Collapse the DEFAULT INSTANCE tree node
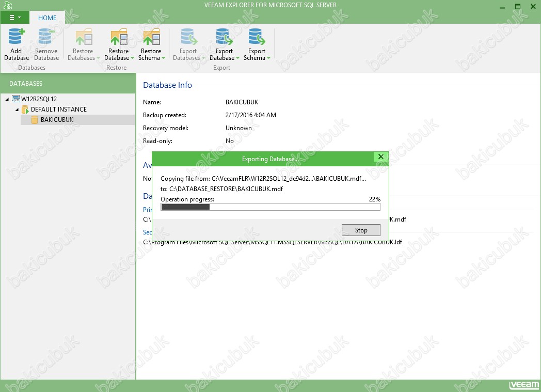541x392 pixels. coord(17,109)
